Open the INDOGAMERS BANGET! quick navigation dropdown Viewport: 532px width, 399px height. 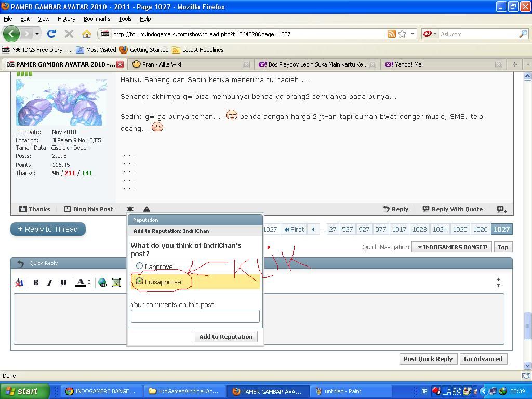click(x=451, y=247)
